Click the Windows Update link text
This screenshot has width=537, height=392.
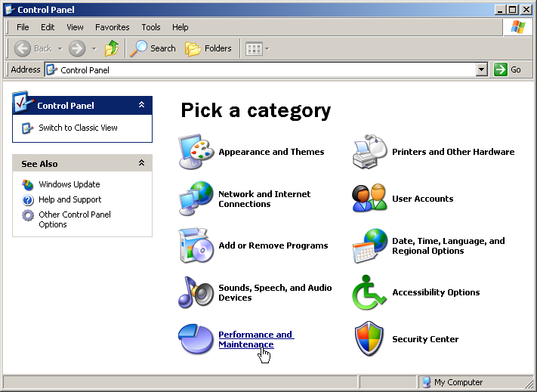[x=69, y=184]
